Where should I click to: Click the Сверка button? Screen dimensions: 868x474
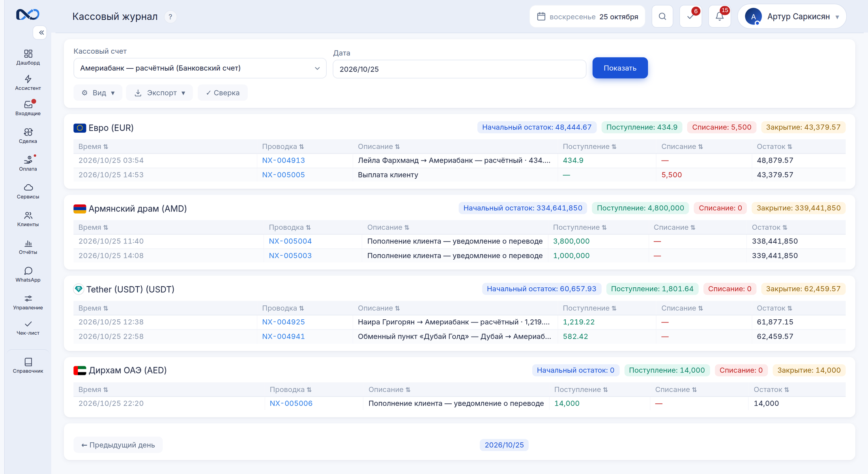pos(223,93)
